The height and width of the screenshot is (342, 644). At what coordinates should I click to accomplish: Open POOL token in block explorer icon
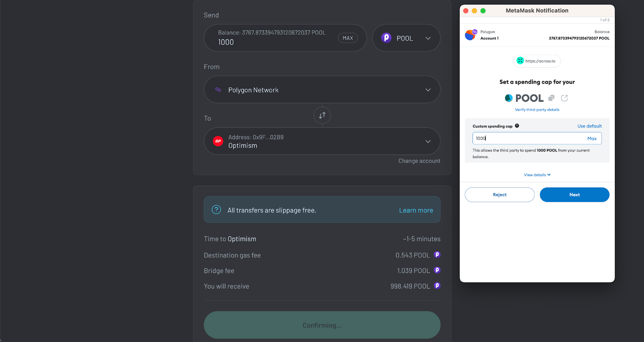(x=564, y=98)
